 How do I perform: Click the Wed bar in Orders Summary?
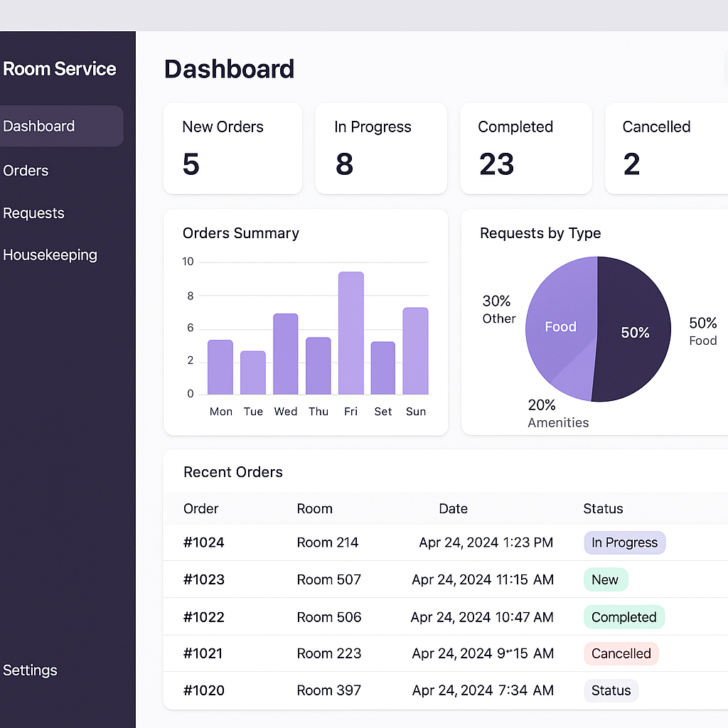click(285, 354)
